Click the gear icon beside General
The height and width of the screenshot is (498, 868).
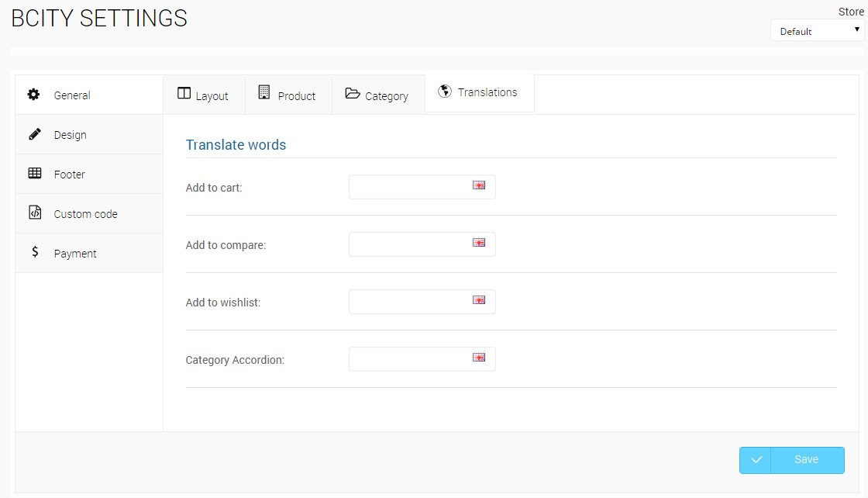point(34,95)
